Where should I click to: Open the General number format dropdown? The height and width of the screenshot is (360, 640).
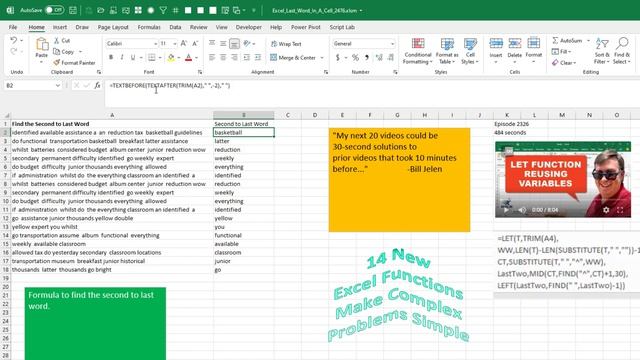392,44
